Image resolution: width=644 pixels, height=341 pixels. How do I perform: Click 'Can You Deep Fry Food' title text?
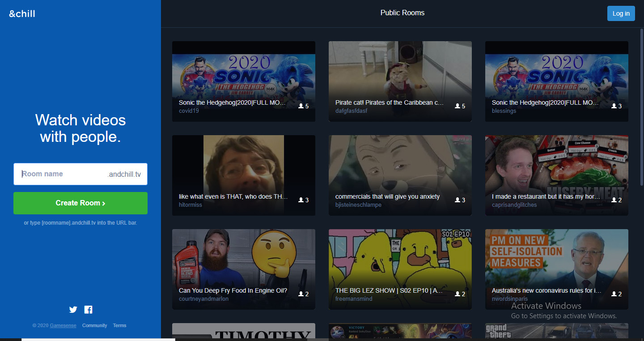(233, 290)
